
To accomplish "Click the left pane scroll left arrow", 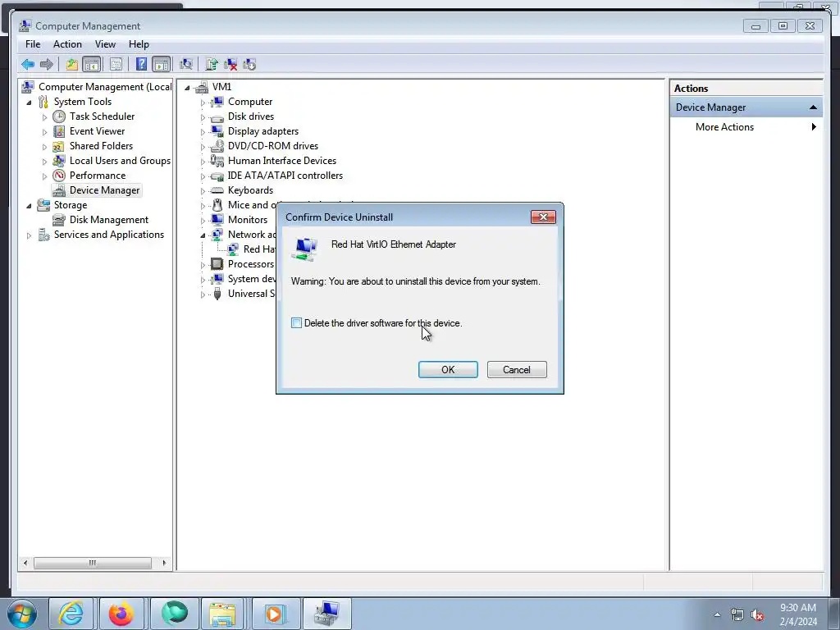I will tap(25, 563).
